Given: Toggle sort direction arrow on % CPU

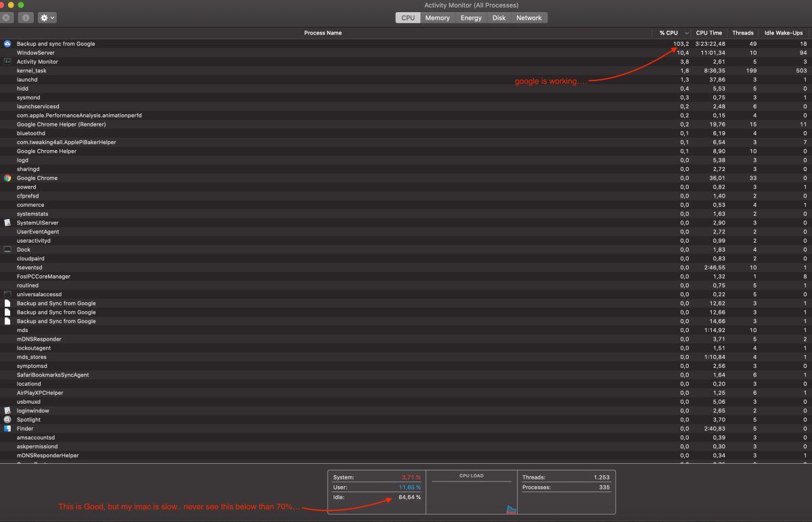Looking at the screenshot, I should tap(687, 33).
